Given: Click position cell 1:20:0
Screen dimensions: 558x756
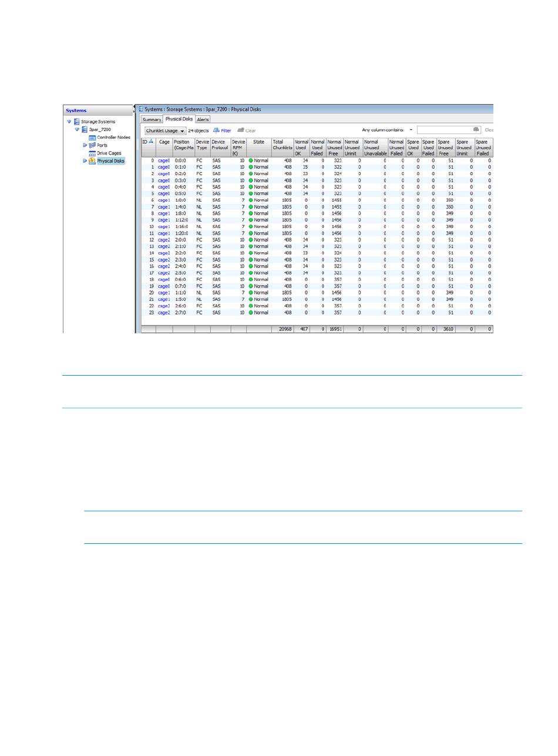Looking at the screenshot, I should click(181, 233).
